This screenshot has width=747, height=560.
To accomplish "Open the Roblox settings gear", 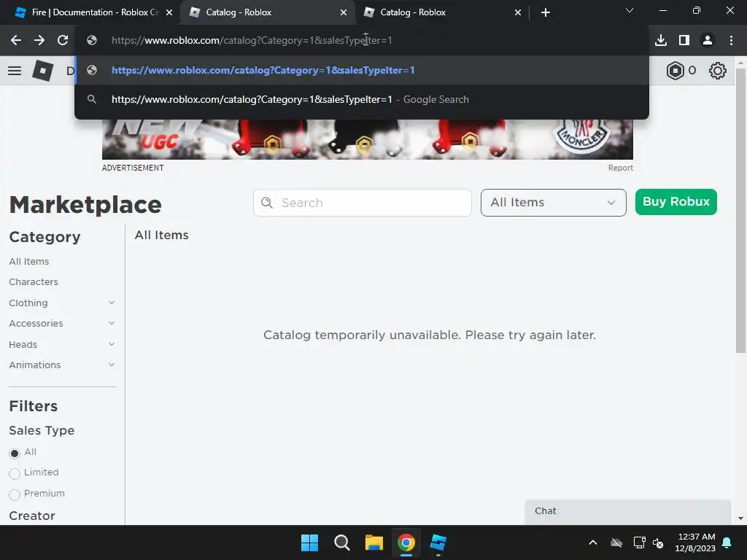I will pos(718,71).
